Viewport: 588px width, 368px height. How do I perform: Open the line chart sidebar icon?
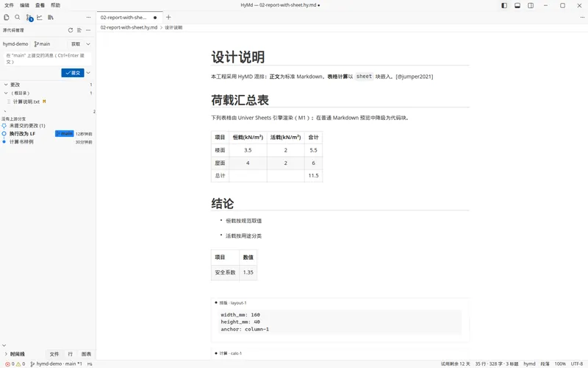point(40,17)
